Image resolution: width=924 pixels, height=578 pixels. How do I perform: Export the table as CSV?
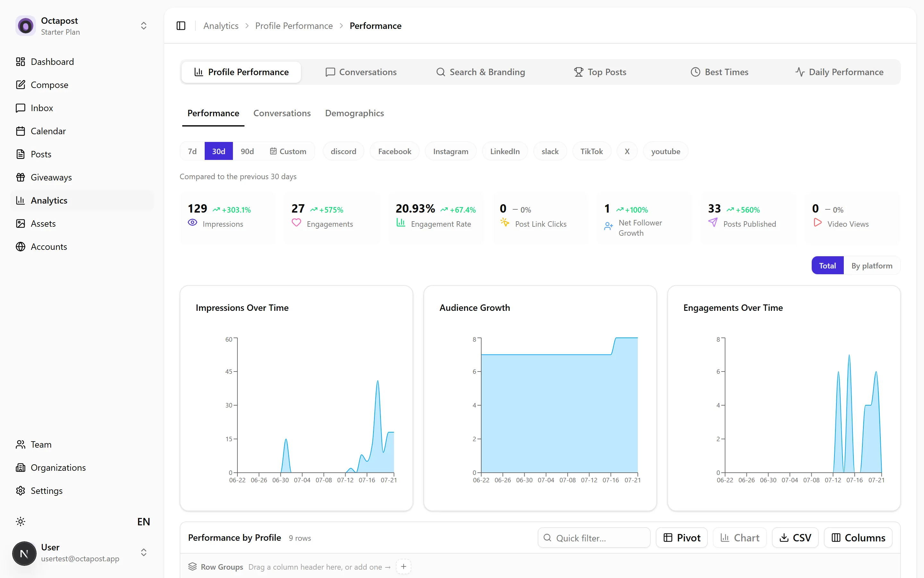(x=795, y=538)
